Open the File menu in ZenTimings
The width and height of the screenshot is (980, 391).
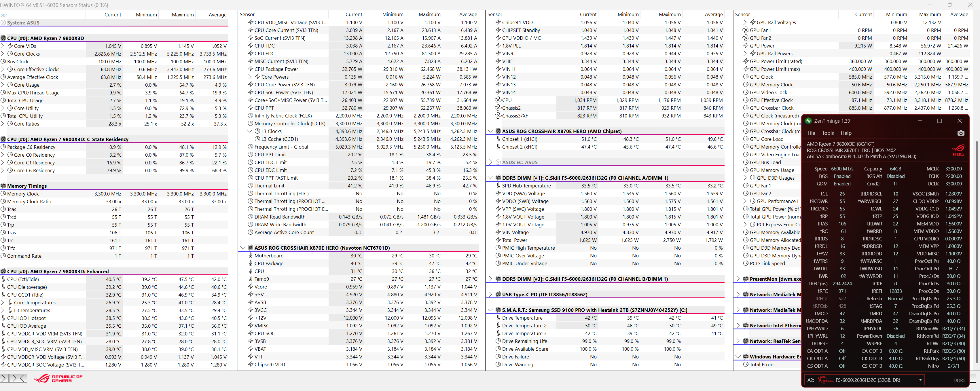tap(811, 133)
